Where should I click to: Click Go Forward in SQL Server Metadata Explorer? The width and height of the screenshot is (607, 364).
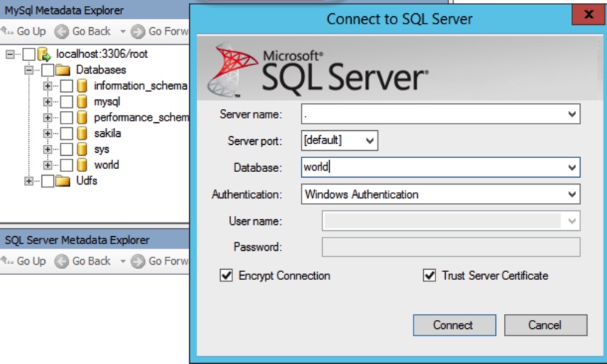pos(160,261)
